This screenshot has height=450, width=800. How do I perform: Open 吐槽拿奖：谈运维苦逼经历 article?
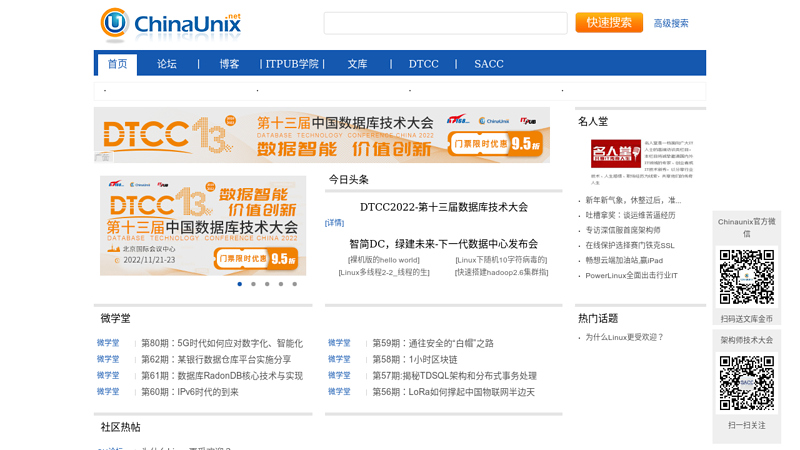coord(630,215)
